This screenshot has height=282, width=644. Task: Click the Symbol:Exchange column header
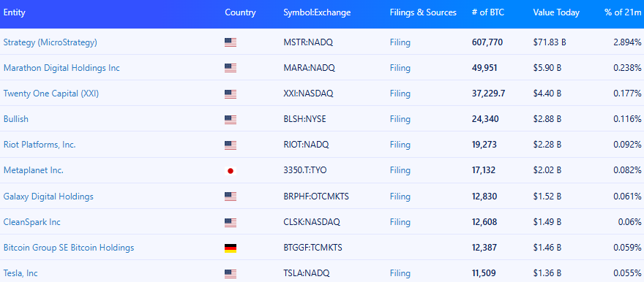(x=317, y=12)
